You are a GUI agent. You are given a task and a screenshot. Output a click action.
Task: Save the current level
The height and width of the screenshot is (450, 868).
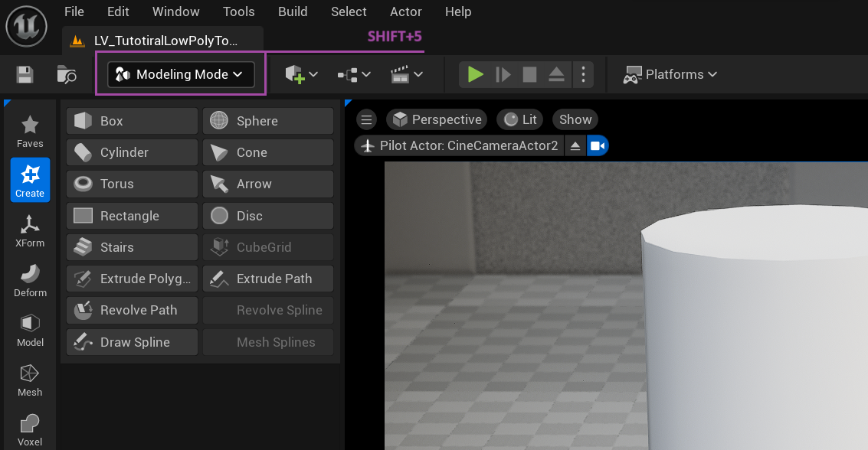point(24,74)
